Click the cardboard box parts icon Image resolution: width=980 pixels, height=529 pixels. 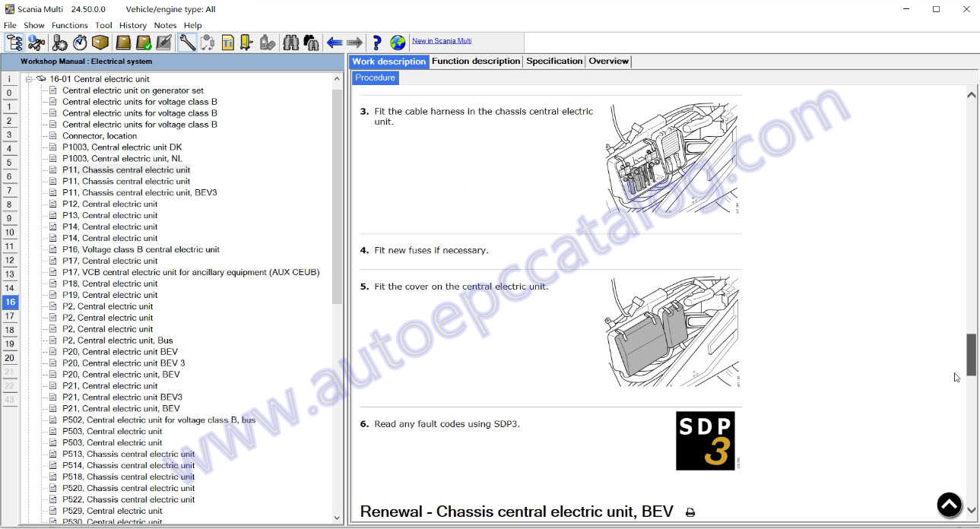coord(100,43)
